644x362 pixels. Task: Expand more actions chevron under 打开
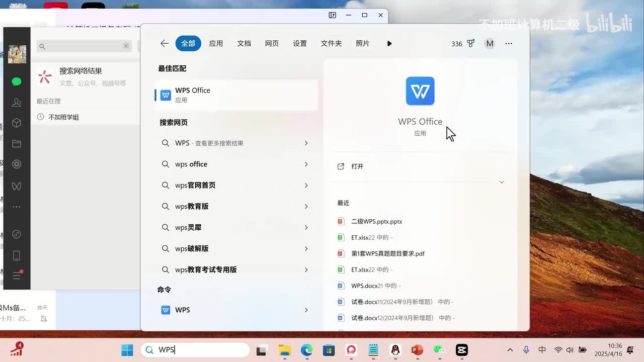[502, 182]
